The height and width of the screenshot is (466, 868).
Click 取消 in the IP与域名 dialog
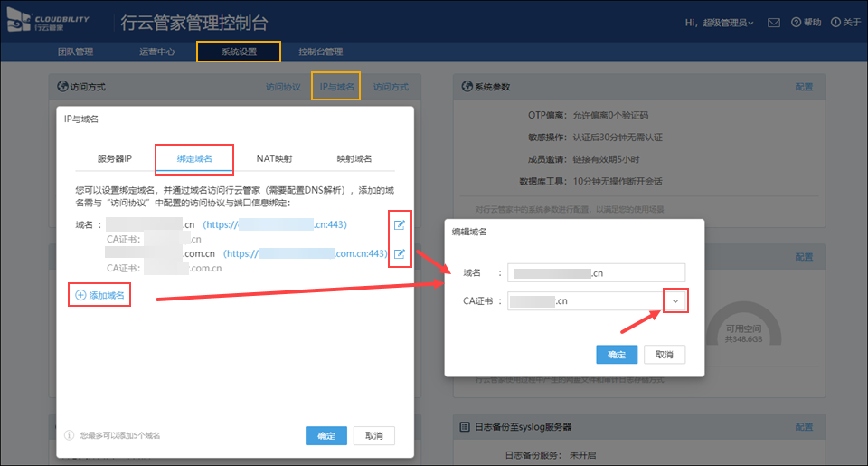373,436
